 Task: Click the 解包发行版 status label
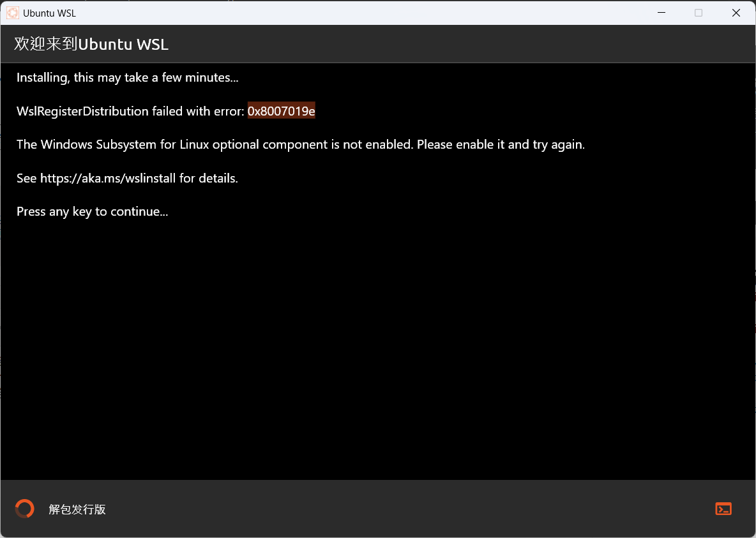pyautogui.click(x=76, y=509)
